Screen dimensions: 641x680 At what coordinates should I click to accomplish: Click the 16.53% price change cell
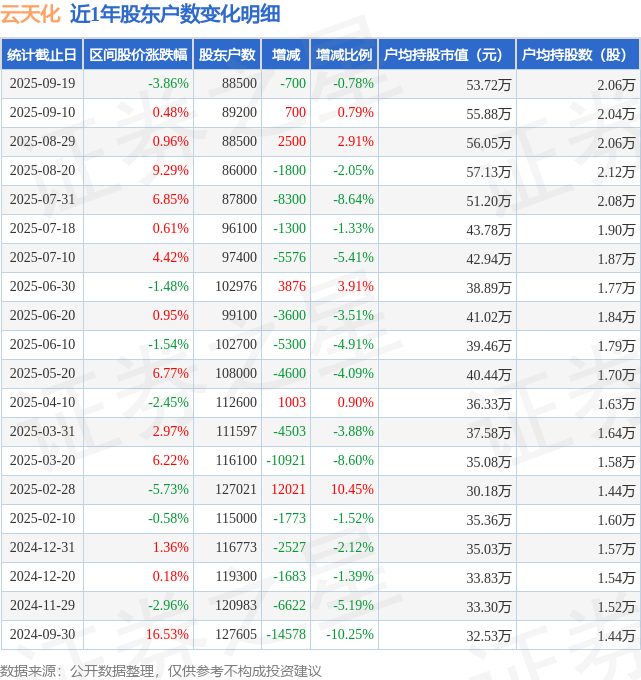pos(167,634)
